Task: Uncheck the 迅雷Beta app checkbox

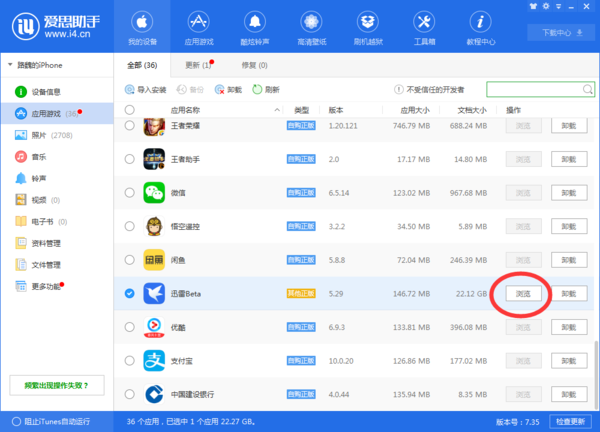Action: click(x=130, y=294)
